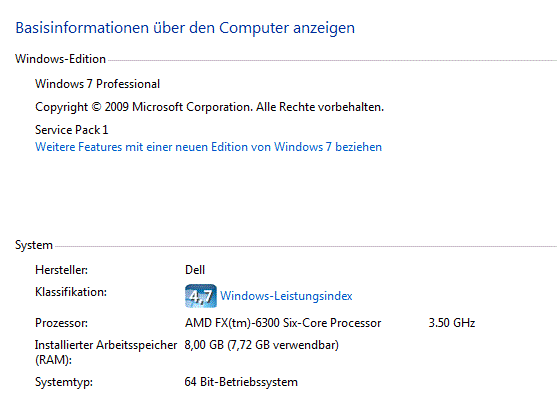
Task: Select the 'Service Pack 1' text
Action: (71, 130)
